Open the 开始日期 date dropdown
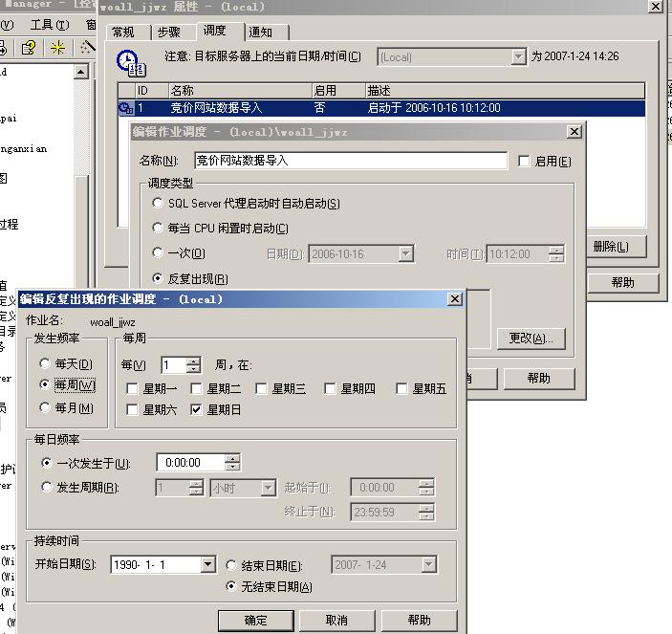 207,564
